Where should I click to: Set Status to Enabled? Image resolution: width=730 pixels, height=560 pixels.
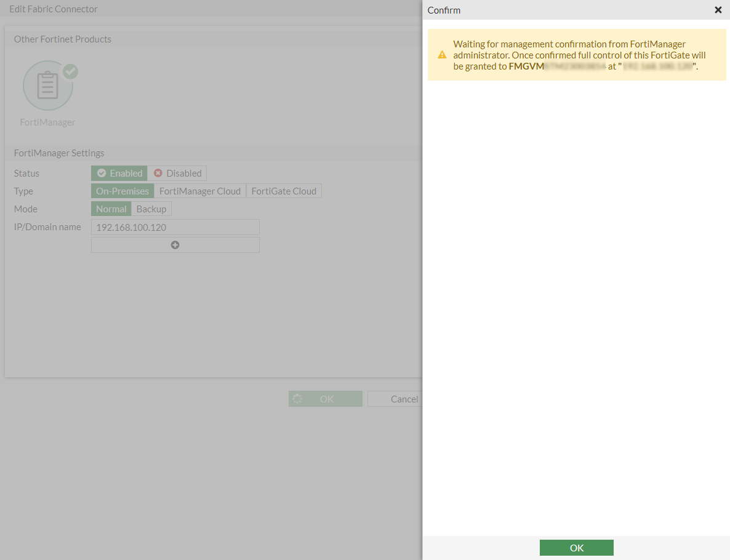[x=119, y=173]
